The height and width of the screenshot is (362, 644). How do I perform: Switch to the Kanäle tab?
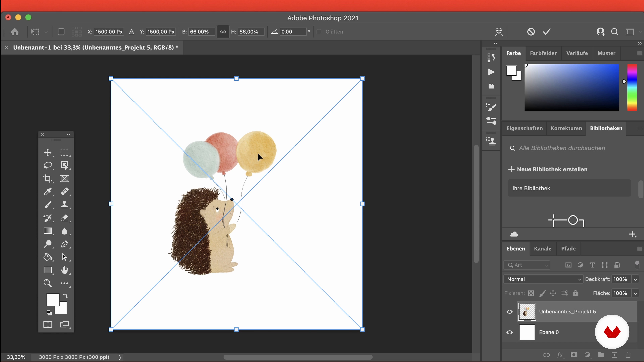pyautogui.click(x=543, y=249)
